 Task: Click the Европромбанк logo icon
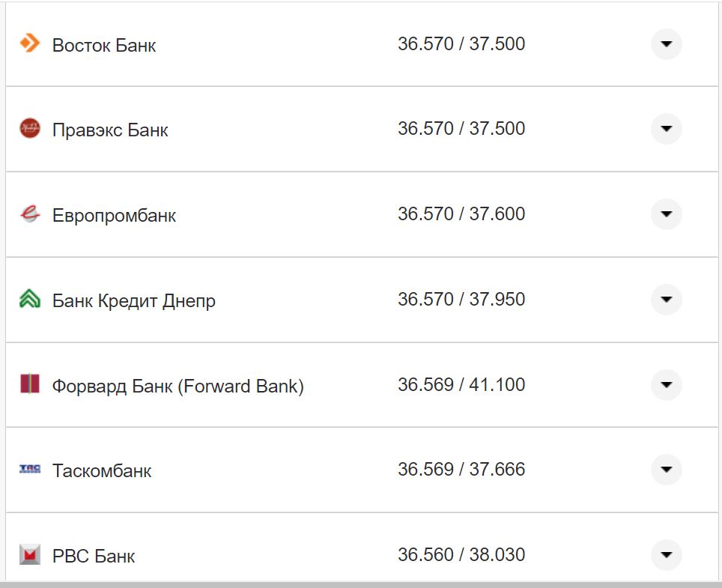coord(30,214)
